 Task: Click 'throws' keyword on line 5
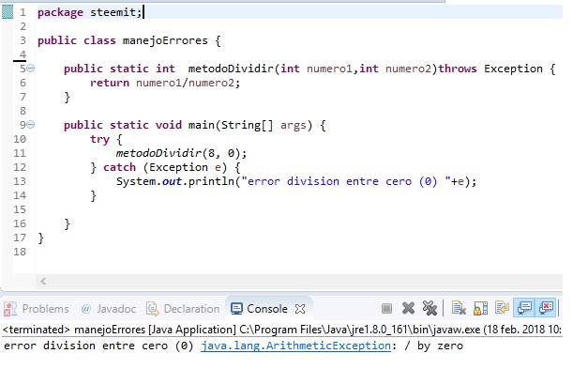[x=458, y=69]
